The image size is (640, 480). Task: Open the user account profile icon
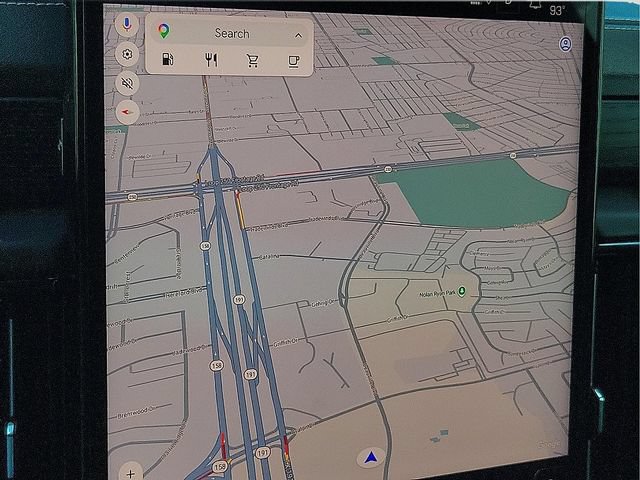(x=565, y=44)
